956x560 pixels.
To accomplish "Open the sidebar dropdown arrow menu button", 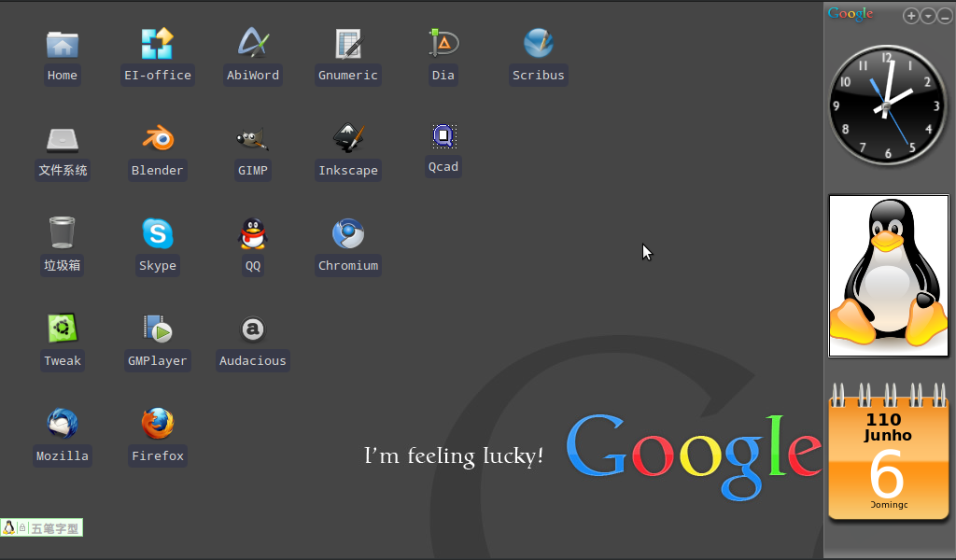I will click(x=927, y=17).
